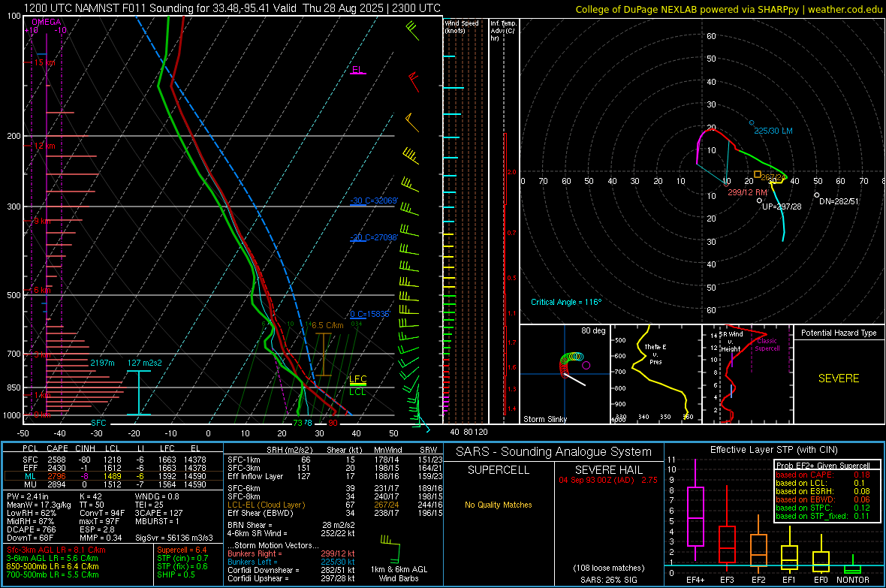Click the SigSvr = 56136 m3/s3 value
This screenshot has width=886, height=588.
[174, 538]
